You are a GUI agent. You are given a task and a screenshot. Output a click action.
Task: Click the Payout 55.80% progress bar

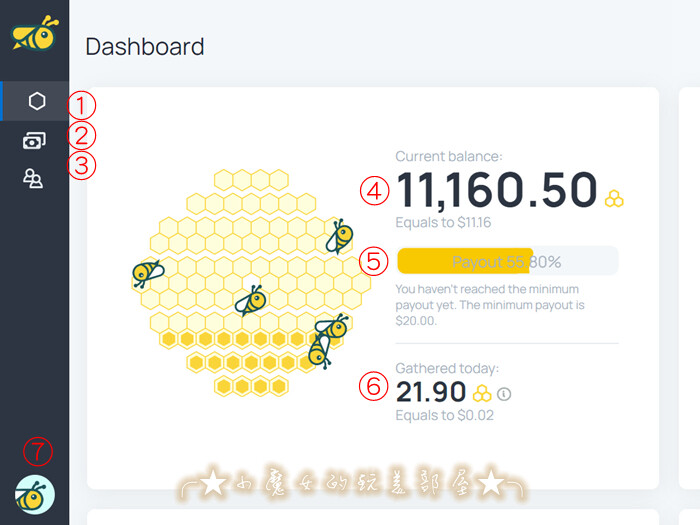[x=507, y=261]
